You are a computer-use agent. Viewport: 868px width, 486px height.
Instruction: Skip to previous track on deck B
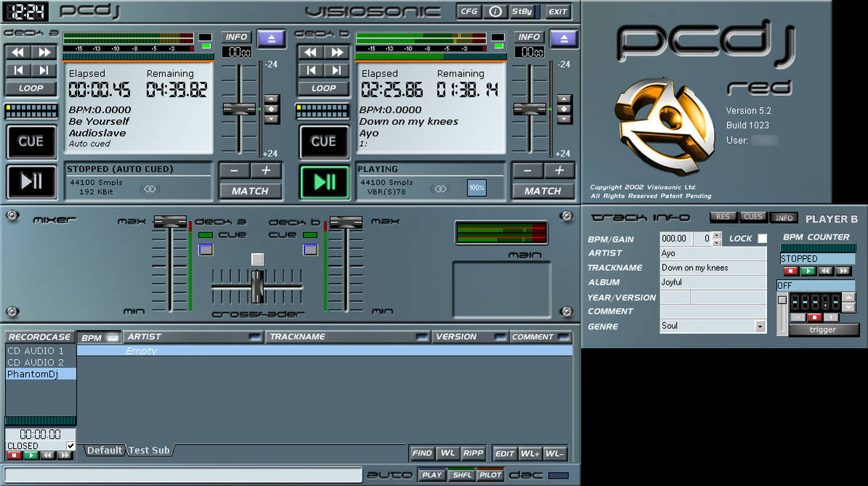[x=311, y=70]
